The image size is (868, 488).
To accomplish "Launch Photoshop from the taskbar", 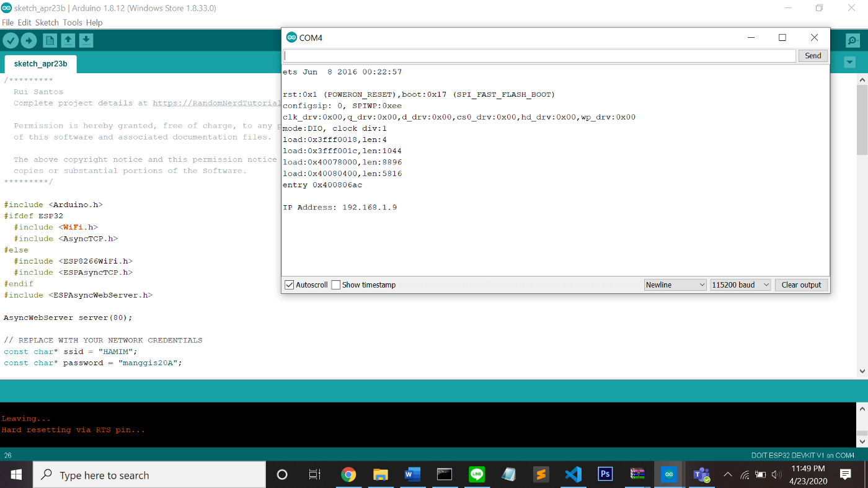I will [x=606, y=474].
